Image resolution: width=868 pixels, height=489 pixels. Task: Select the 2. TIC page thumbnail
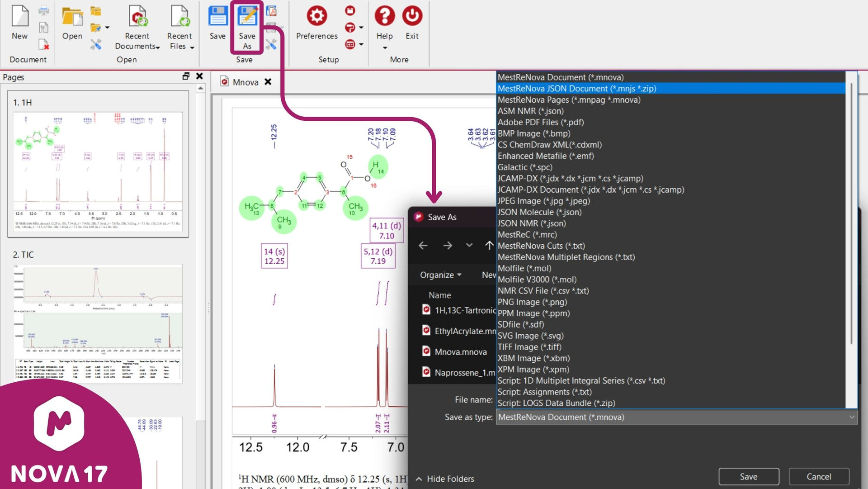98,323
